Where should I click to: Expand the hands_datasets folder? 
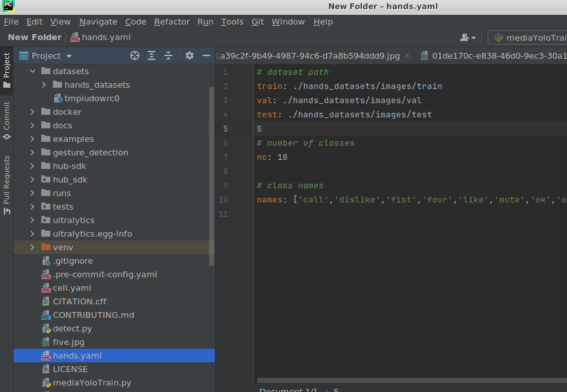tap(44, 85)
